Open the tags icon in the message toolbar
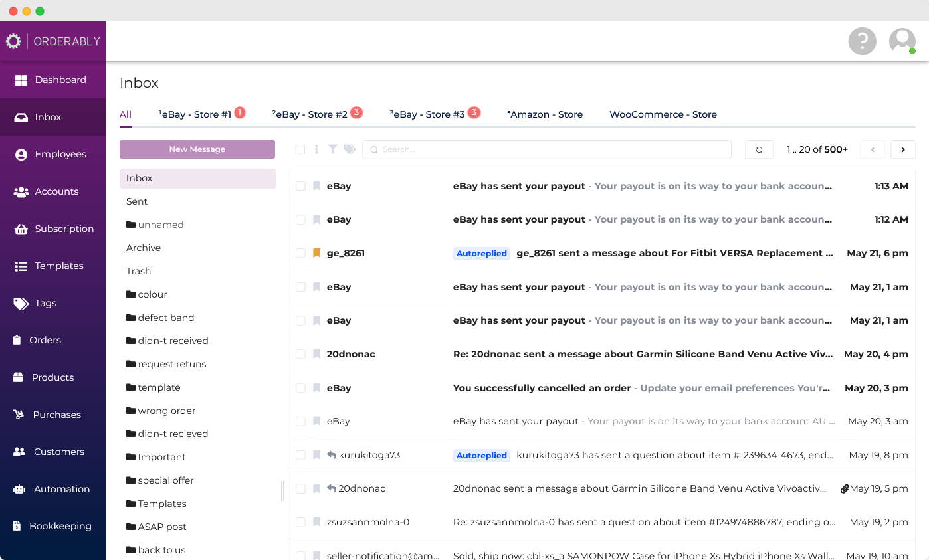The width and height of the screenshot is (929, 560). (350, 149)
